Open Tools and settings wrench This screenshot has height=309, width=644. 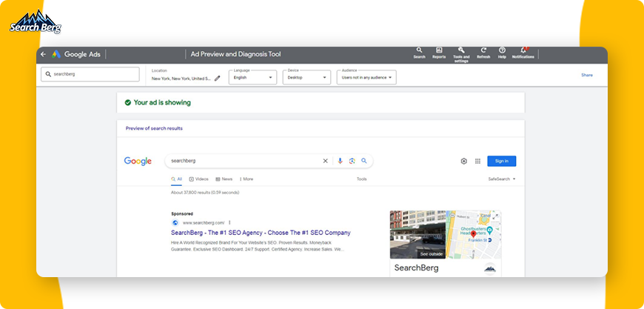coord(461,54)
